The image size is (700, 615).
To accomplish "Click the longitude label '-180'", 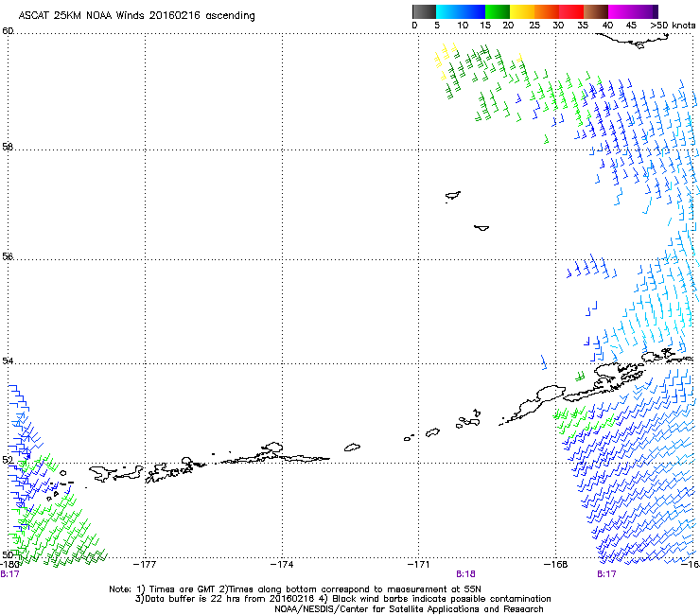I will point(10,565).
